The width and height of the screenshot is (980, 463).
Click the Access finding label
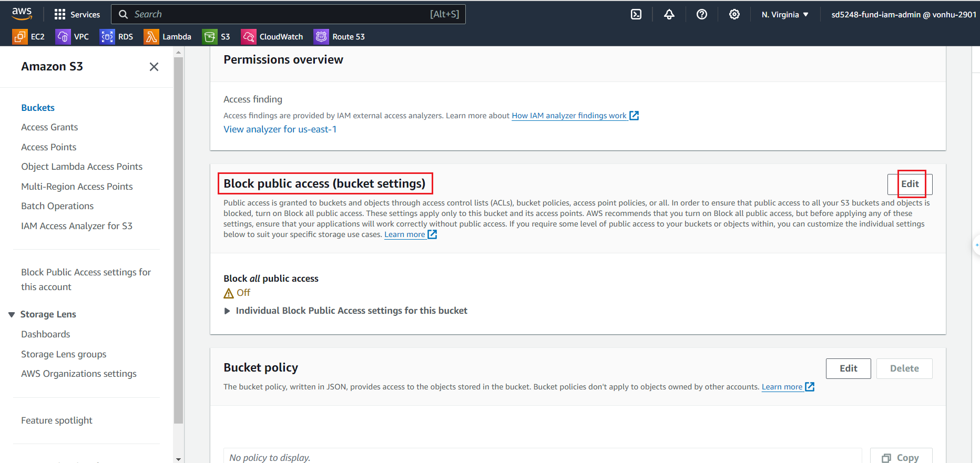253,99
